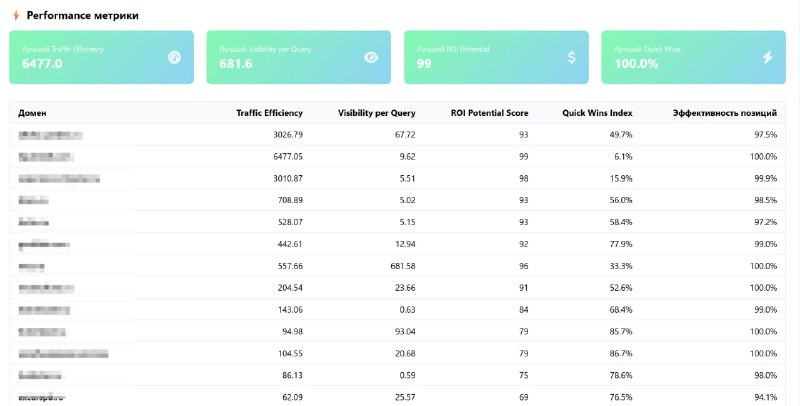Click the lightning icon beside Performance метрики
This screenshot has width=800, height=406.
point(16,15)
